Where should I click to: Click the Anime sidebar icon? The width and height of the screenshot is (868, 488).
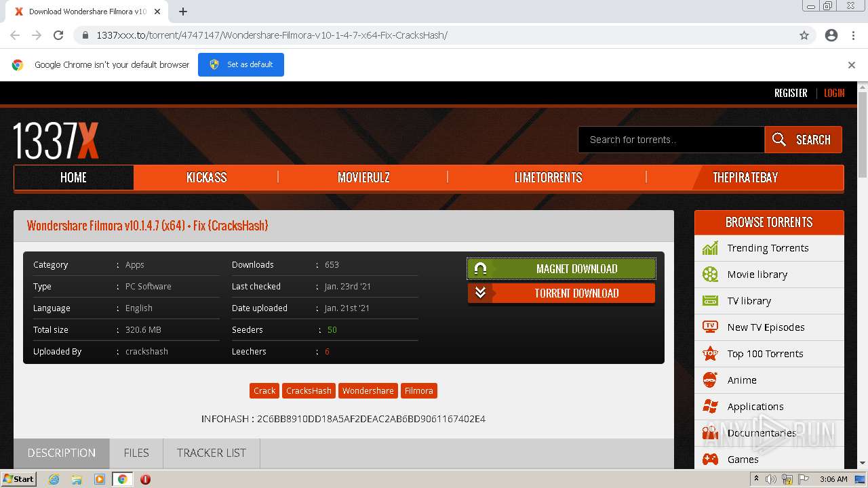coord(710,380)
